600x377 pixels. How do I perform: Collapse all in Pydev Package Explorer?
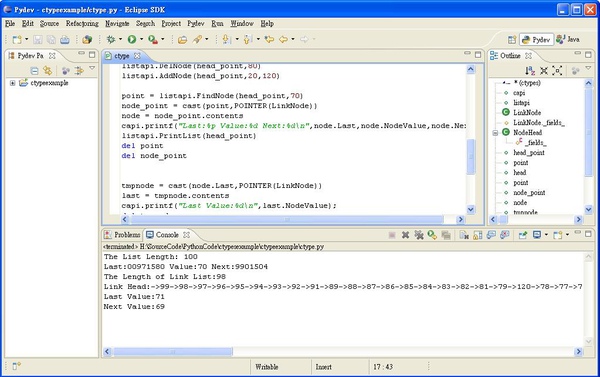[34, 70]
